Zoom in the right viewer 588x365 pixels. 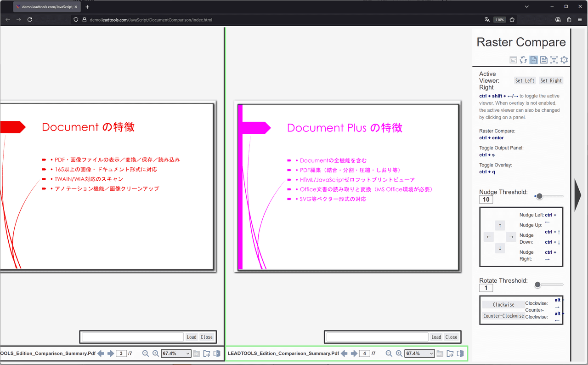click(399, 354)
